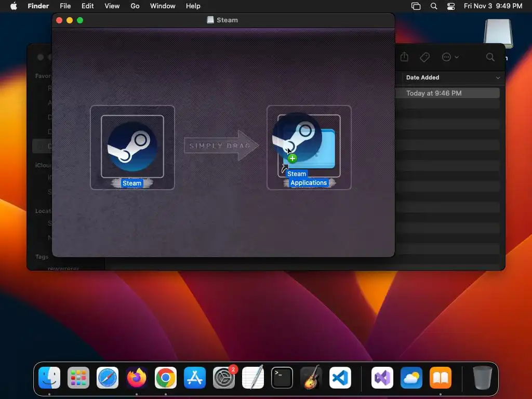Open Spotlight search in menu bar
Screen dimensions: 532x399
click(x=434, y=6)
